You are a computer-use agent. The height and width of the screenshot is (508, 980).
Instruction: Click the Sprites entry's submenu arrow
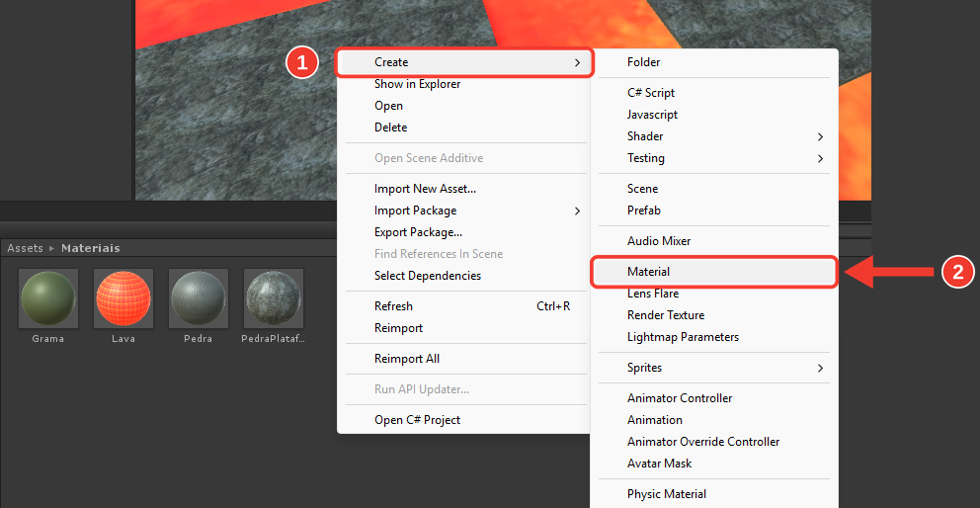coord(820,368)
